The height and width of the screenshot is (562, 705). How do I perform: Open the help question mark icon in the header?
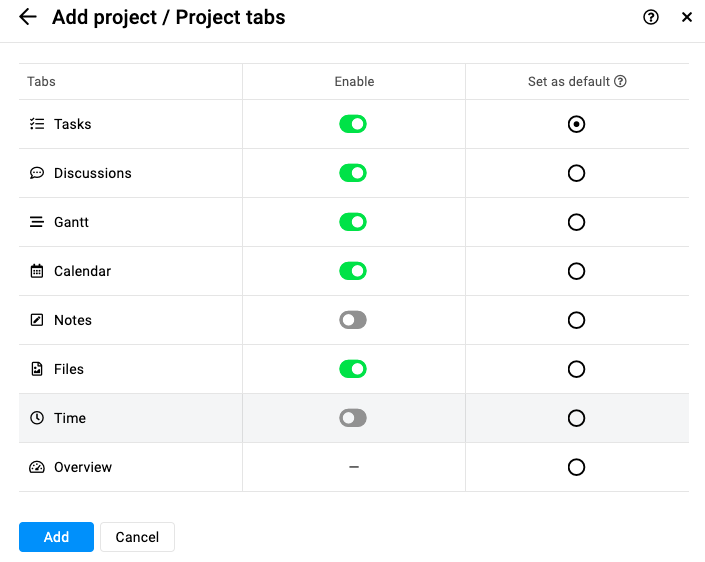tap(651, 17)
